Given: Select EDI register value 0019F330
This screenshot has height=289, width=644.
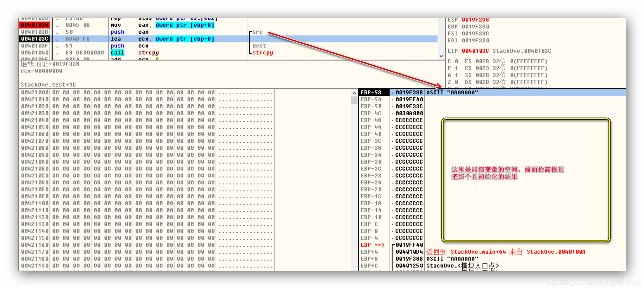Looking at the screenshot, I should pos(475,41).
